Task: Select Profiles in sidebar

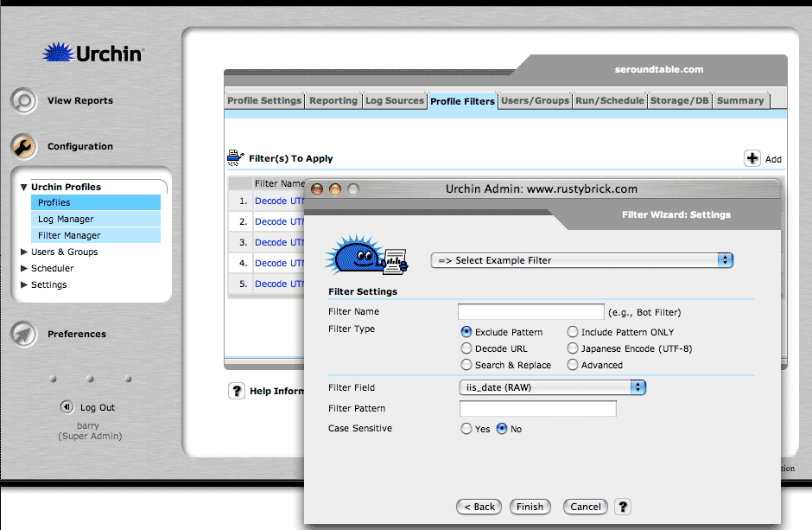Action: [x=96, y=202]
